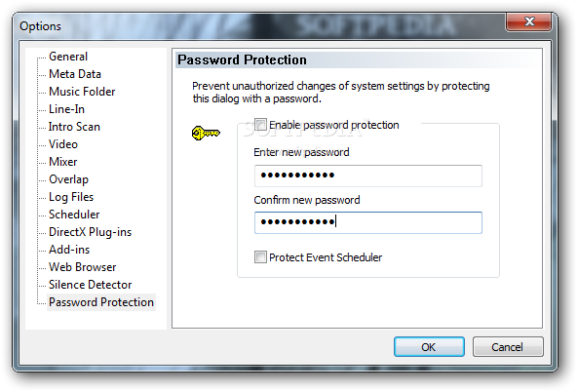Open Line-In options
The width and height of the screenshot is (578, 392).
(x=66, y=109)
